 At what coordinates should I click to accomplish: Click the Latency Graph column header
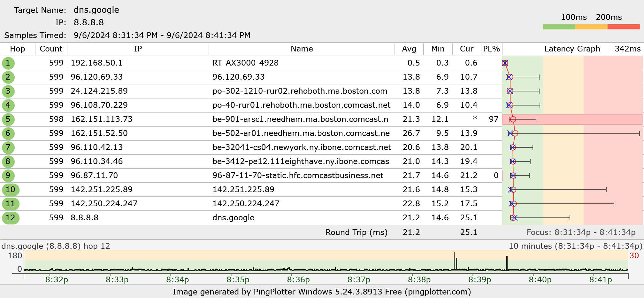point(572,49)
